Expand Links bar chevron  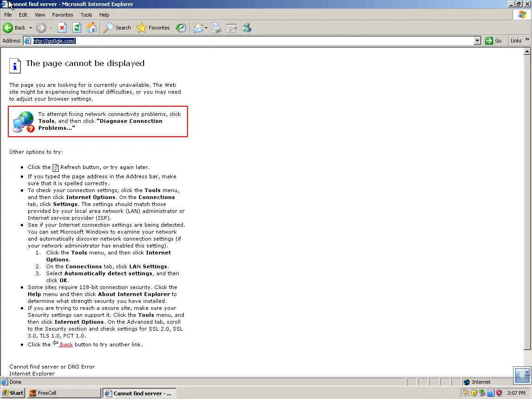click(x=527, y=39)
